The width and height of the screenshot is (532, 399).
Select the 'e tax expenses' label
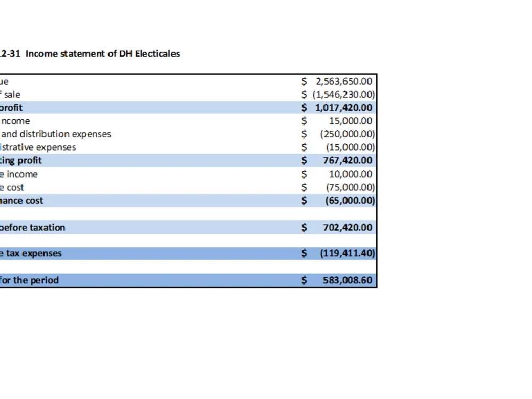pyautogui.click(x=30, y=253)
